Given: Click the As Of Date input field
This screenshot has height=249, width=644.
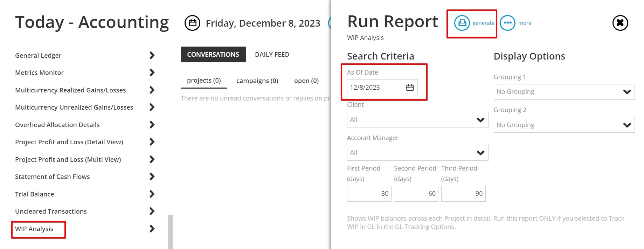Looking at the screenshot, I should pyautogui.click(x=382, y=88).
